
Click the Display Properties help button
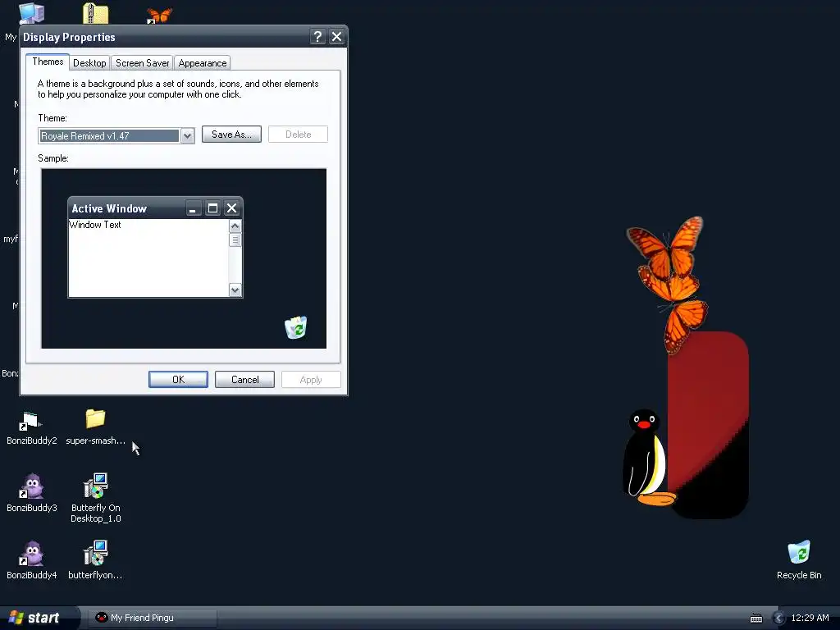[317, 36]
